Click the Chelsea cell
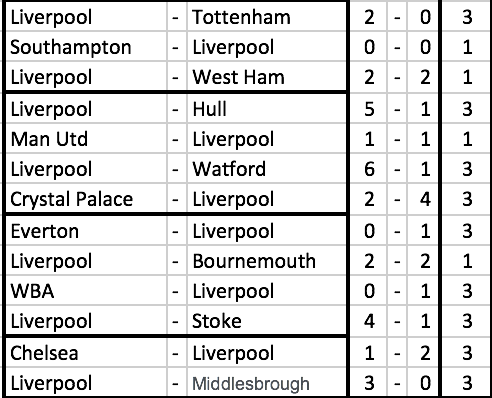 (x=86, y=353)
